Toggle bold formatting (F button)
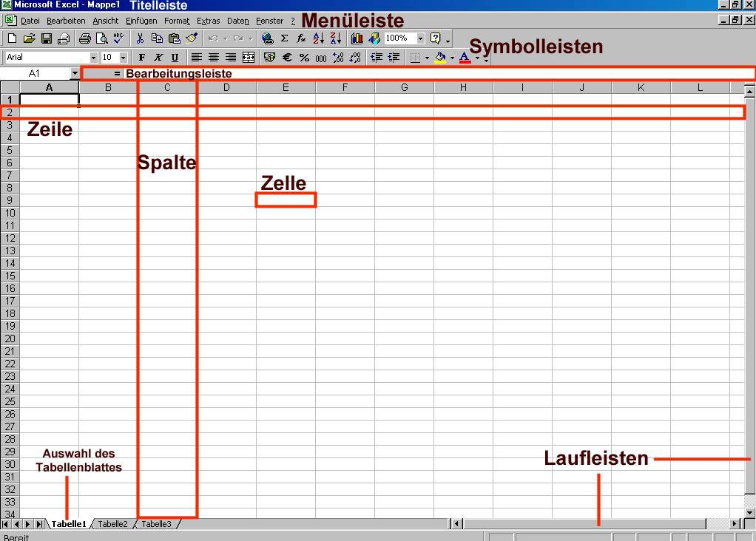Screen dimensions: 756x541 click(x=141, y=58)
